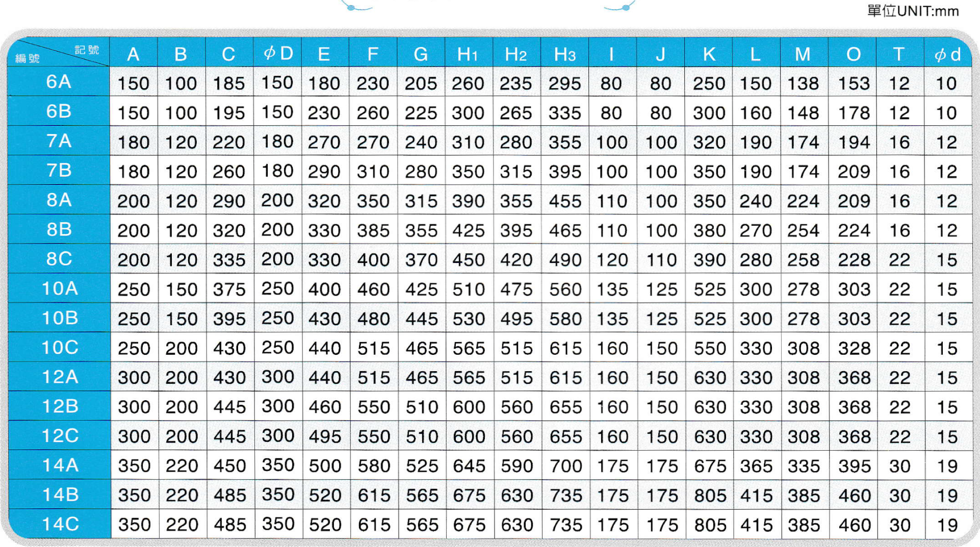Select value 240 in row 8A, column L

(x=756, y=201)
